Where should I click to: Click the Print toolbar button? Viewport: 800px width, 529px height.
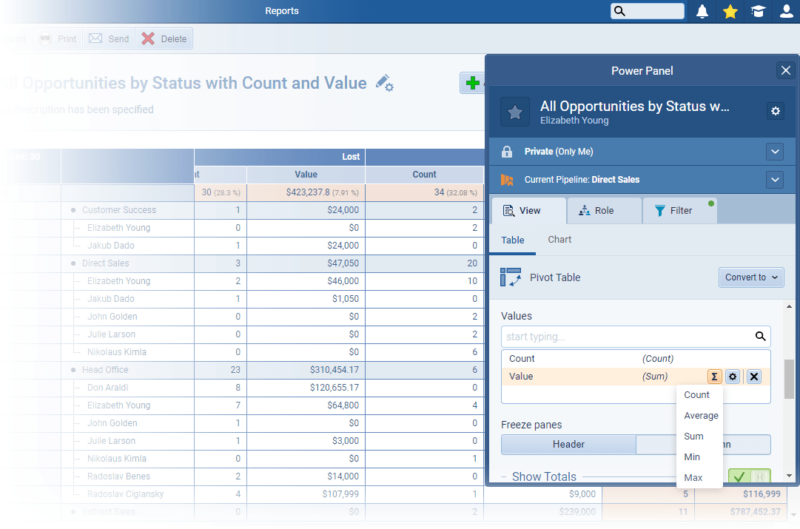[58, 39]
